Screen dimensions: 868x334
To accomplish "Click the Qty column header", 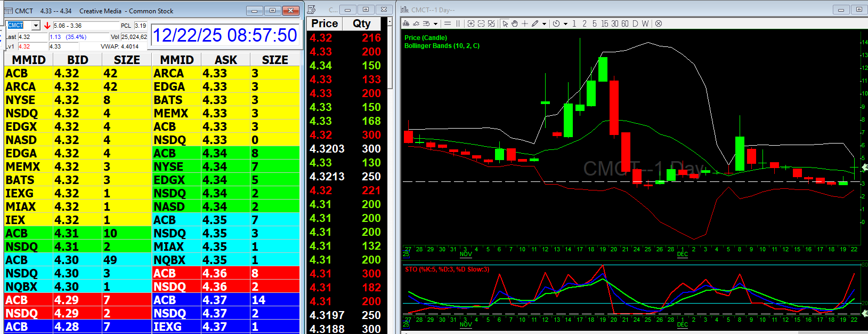I will pyautogui.click(x=361, y=23).
